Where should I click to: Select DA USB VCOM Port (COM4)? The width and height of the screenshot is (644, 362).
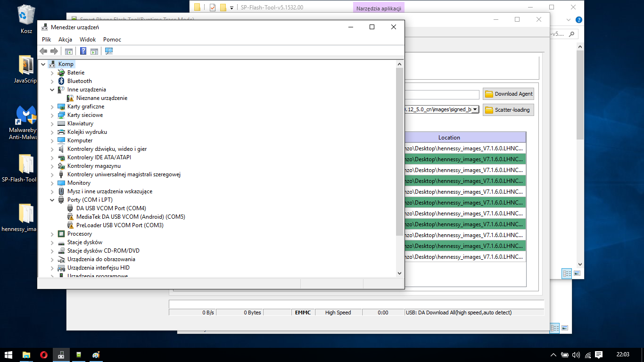pyautogui.click(x=111, y=208)
